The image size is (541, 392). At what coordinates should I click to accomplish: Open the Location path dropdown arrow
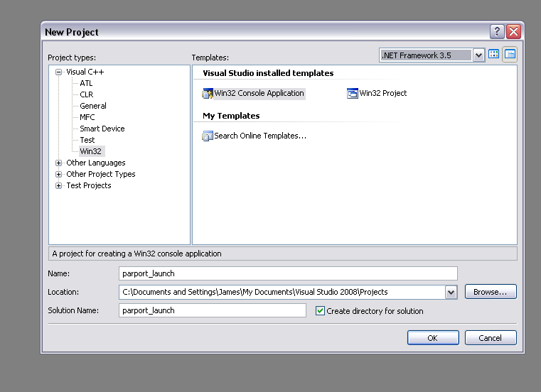click(x=451, y=293)
